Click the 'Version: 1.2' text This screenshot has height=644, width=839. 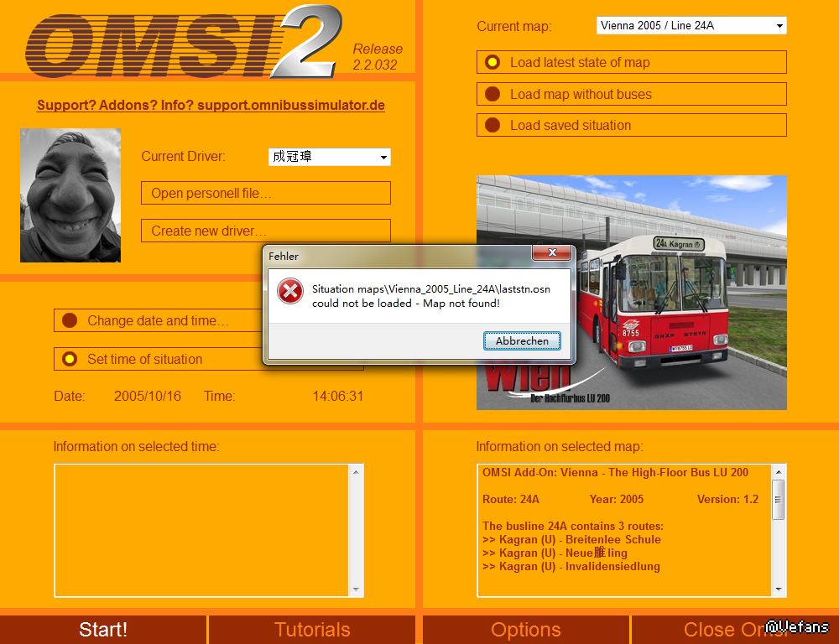pyautogui.click(x=727, y=499)
